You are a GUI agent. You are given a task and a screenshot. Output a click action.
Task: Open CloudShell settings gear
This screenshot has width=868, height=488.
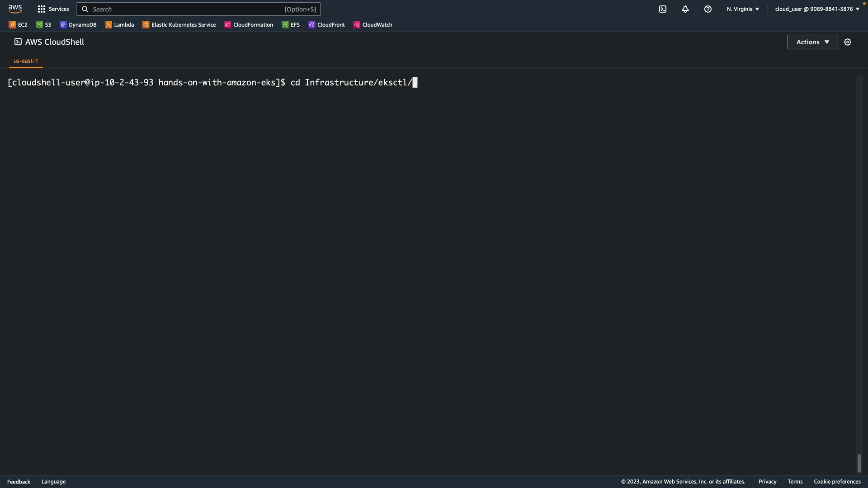coord(847,42)
